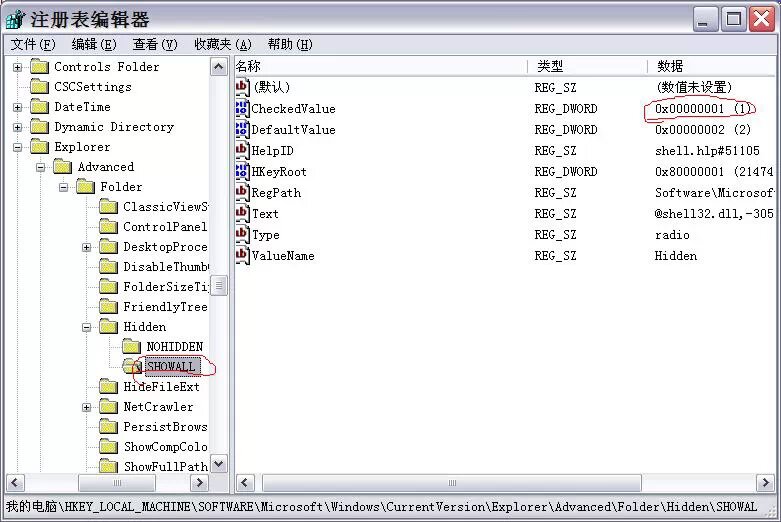Screen dimensions: 781x522
Task: Click the DefaultValue DWORD icon
Action: (x=242, y=130)
